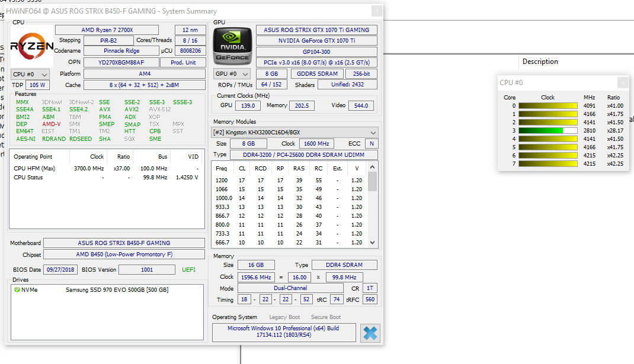Screen dimensions: 634x364
Task: Select Core 3 green clock bar
Action: click(548, 130)
